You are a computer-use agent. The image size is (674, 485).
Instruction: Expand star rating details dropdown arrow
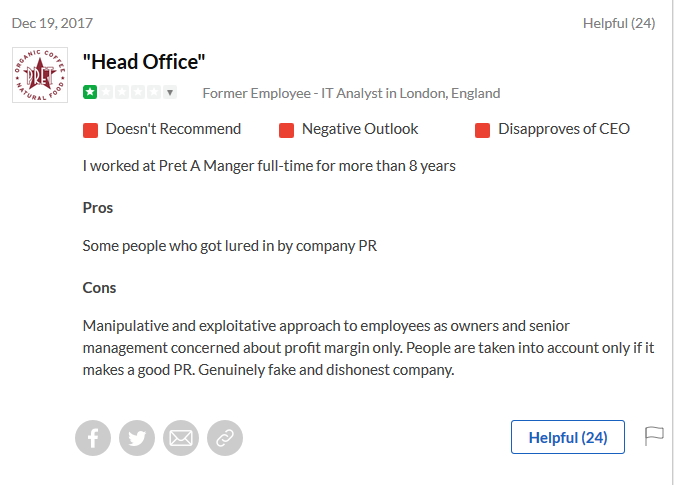click(170, 93)
